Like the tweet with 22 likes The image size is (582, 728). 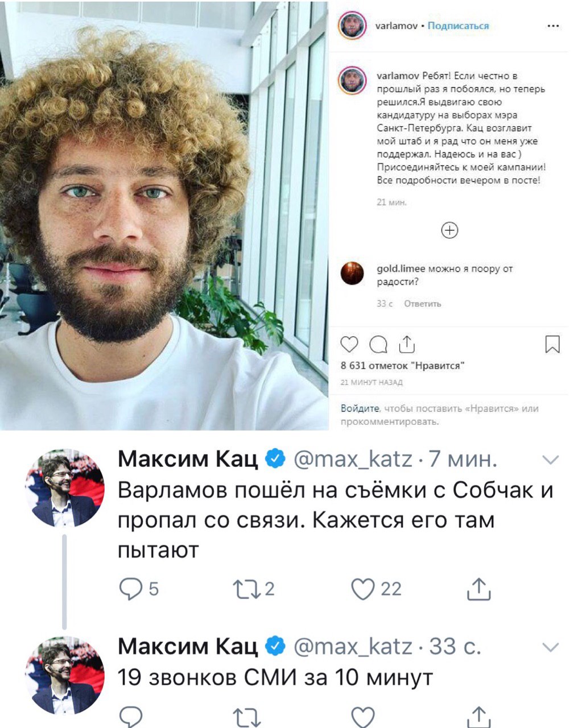[363, 589]
